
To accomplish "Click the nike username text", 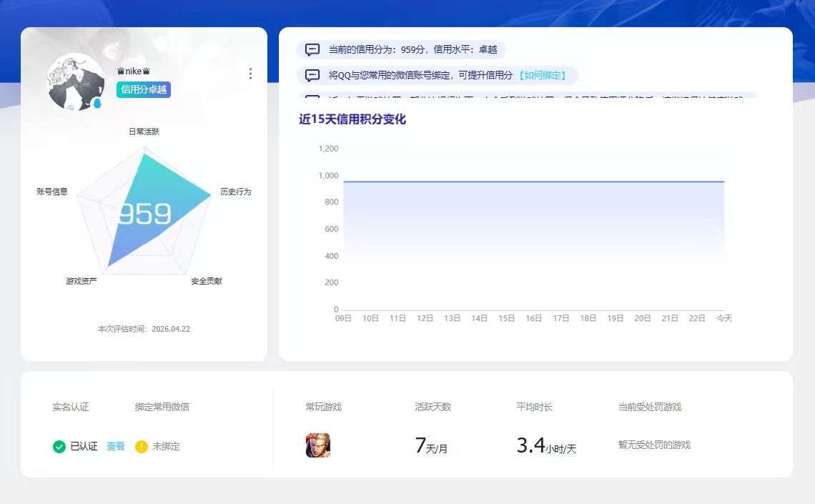I will (134, 71).
